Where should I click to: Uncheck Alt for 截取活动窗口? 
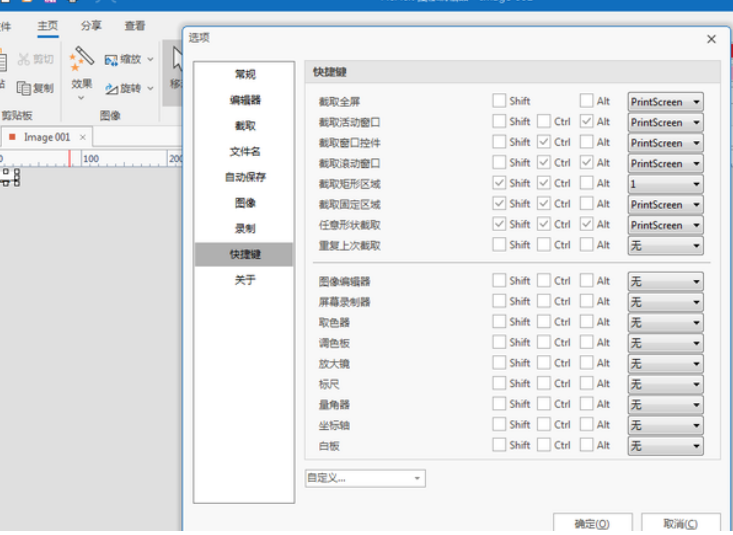587,122
